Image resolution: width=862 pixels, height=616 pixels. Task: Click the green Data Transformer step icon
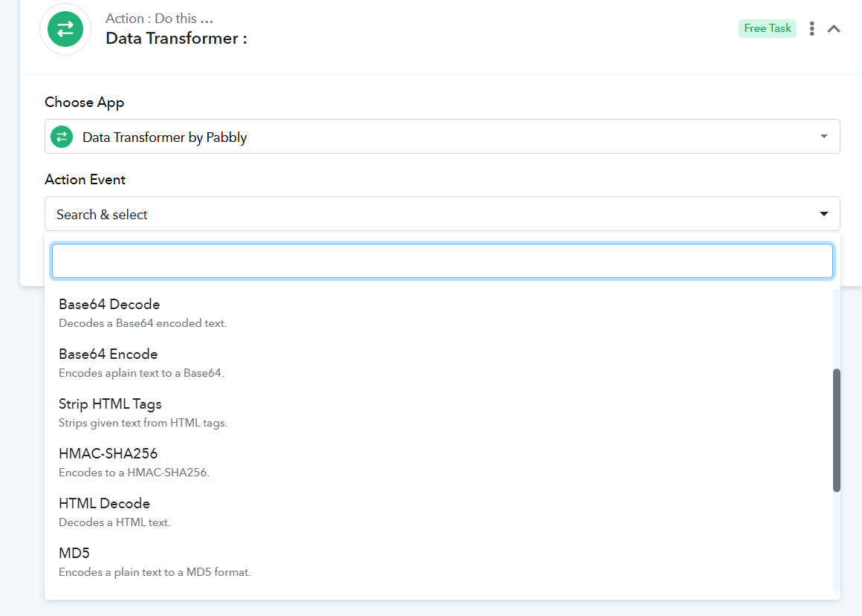(65, 29)
